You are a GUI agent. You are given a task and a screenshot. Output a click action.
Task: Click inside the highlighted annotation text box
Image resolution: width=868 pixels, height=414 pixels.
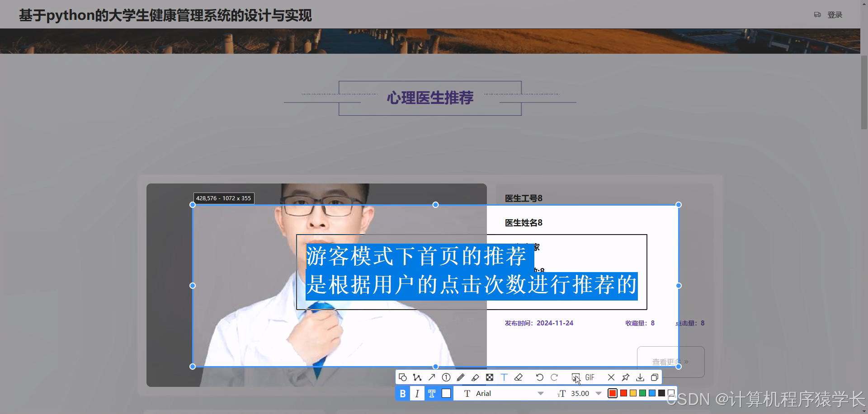[472, 272]
